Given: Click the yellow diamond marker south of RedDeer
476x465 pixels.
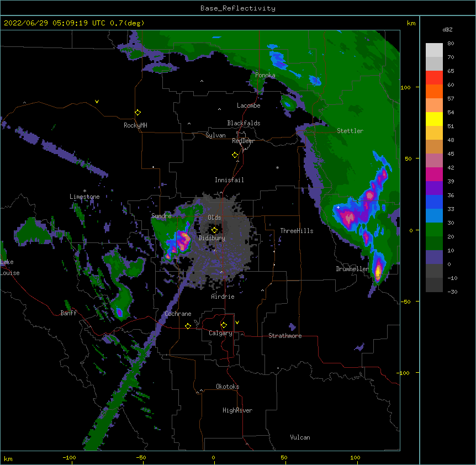Looking at the screenshot, I should (235, 155).
